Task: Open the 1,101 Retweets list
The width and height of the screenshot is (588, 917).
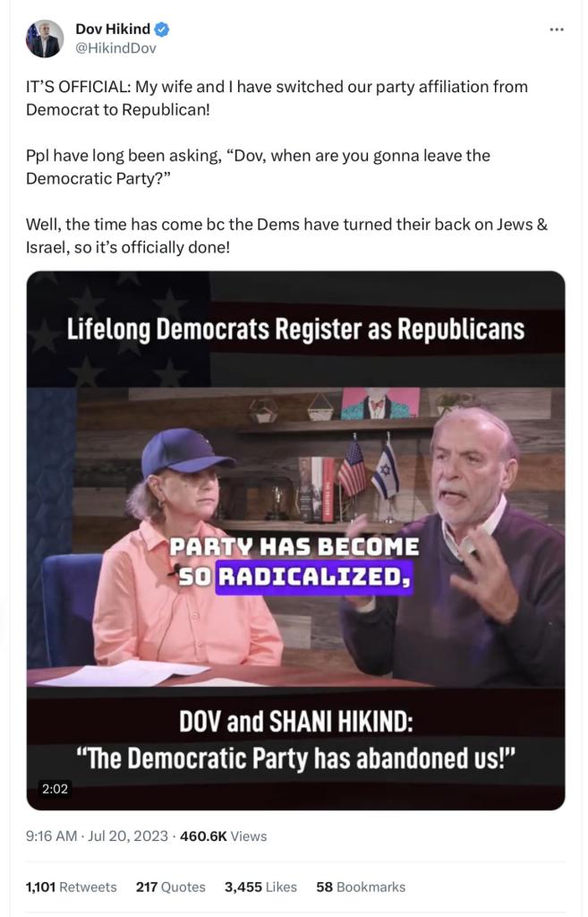Action: click(72, 887)
